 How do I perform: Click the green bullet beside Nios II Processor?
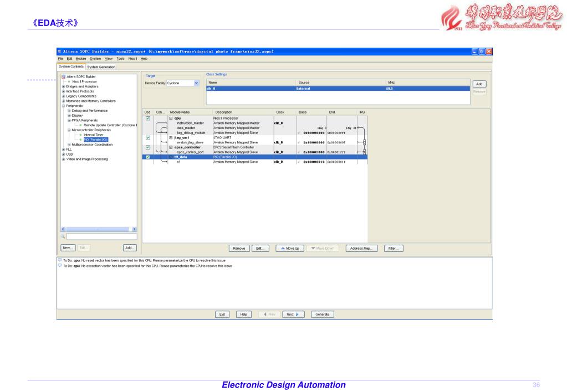[x=69, y=81]
